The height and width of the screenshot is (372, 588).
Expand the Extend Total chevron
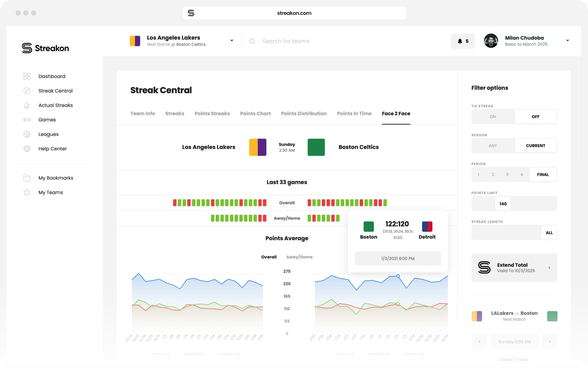[549, 268]
